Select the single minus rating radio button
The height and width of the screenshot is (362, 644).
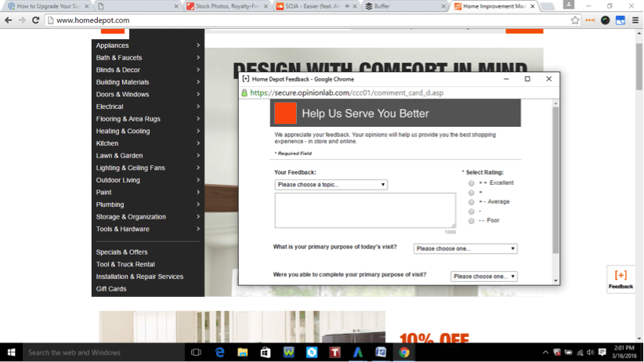[471, 212]
